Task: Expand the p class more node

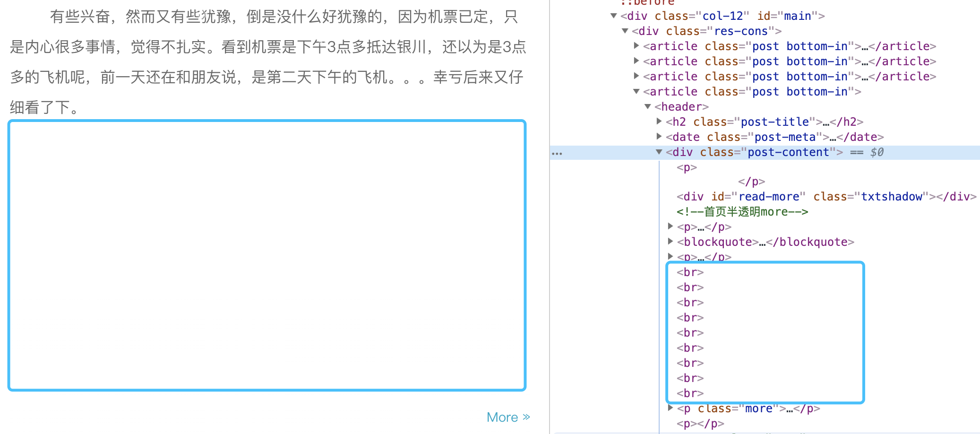Action: click(x=671, y=408)
